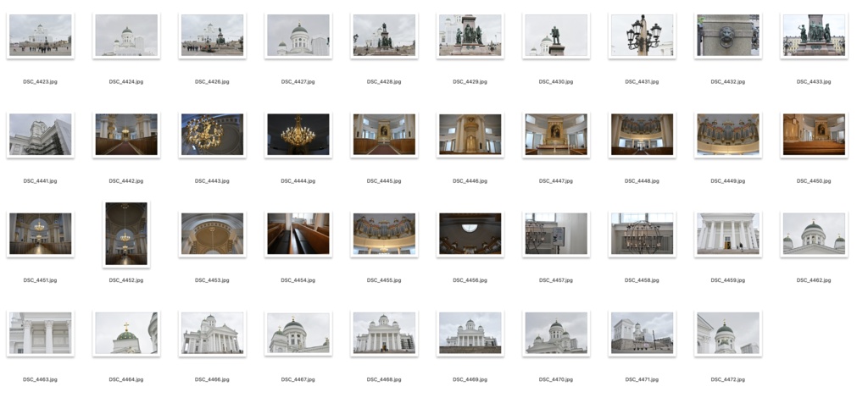Select the DSC_4472.jpg thumbnail
The image size is (868, 420).
728,334
